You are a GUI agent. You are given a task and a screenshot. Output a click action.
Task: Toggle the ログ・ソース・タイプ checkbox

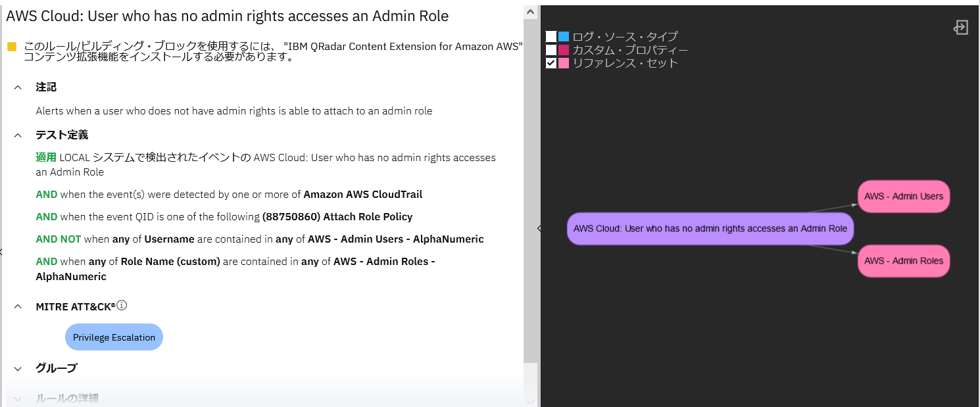click(551, 37)
